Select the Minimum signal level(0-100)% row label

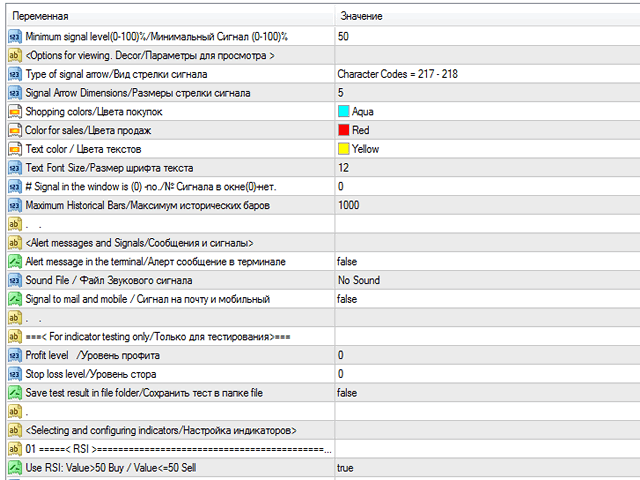[157, 37]
